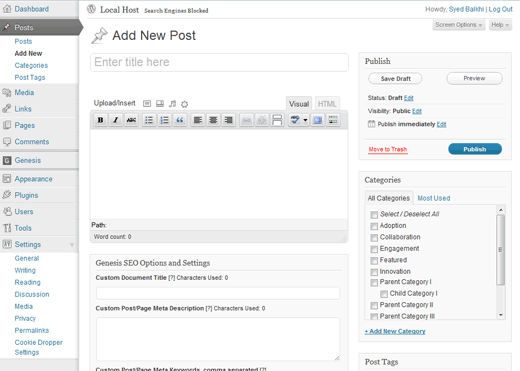Click the Pages sidebar icon

[7, 125]
